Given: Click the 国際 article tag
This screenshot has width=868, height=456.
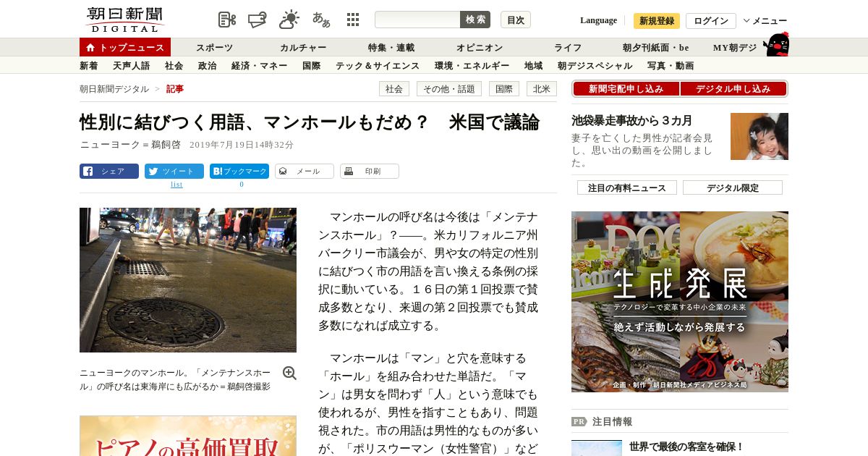Looking at the screenshot, I should [x=504, y=89].
